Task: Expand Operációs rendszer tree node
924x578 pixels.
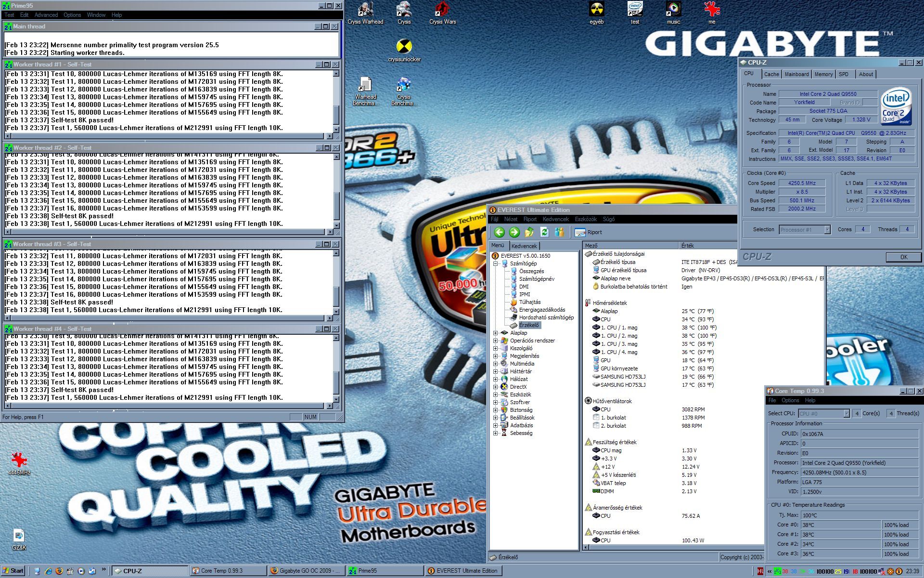Action: click(495, 341)
